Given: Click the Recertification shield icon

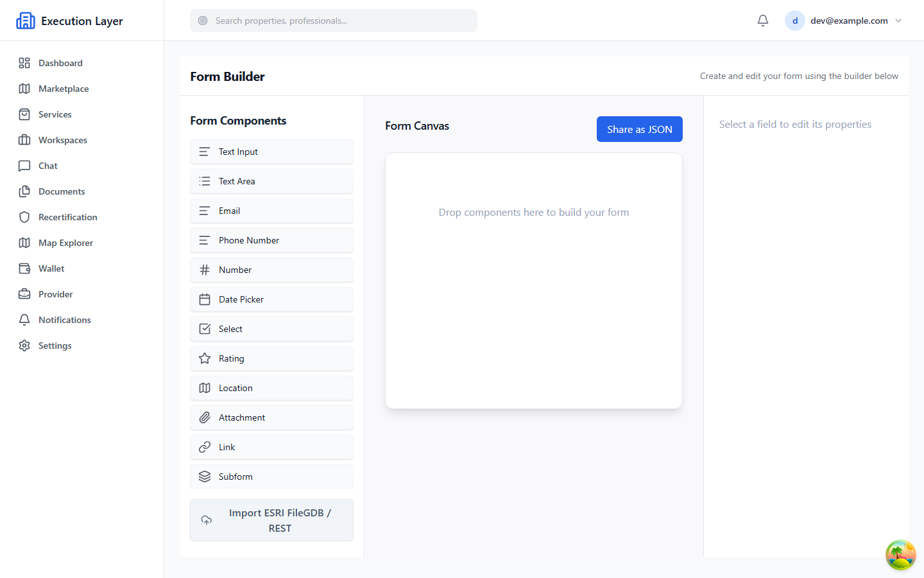Looking at the screenshot, I should tap(24, 217).
